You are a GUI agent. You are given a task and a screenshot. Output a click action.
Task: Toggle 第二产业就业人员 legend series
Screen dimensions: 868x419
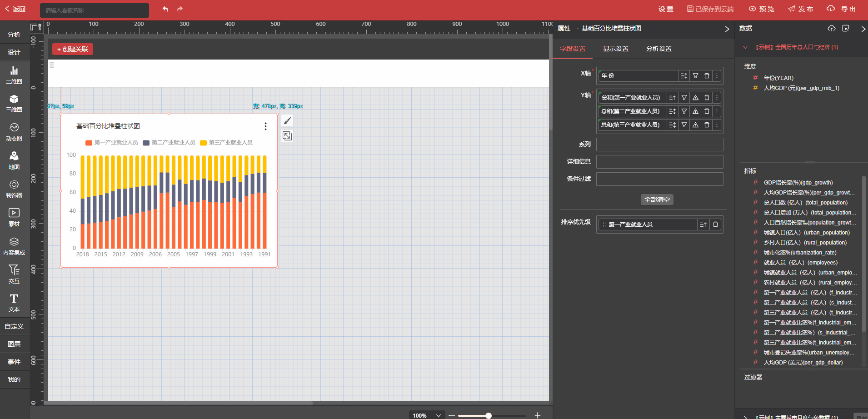pos(169,143)
